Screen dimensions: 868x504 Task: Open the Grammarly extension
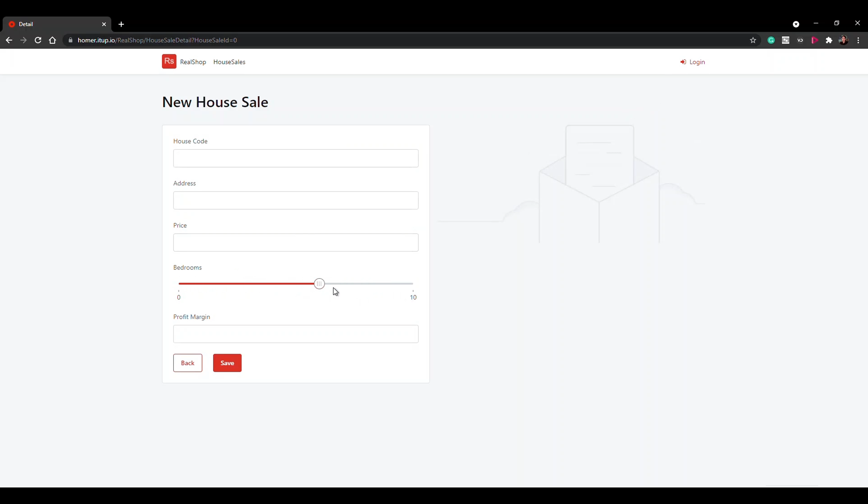771,40
